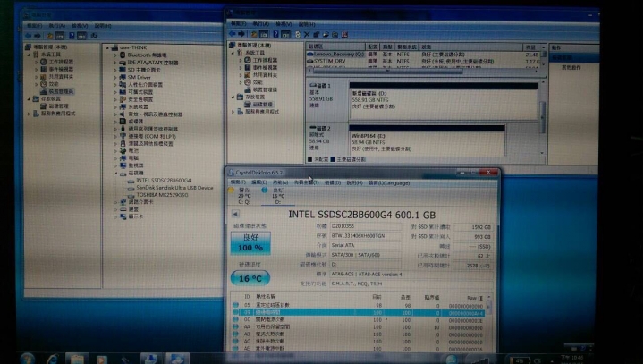Select the highlighted attribute 09 row in SMART list
Viewport: 644px width, 364px height.
359,313
